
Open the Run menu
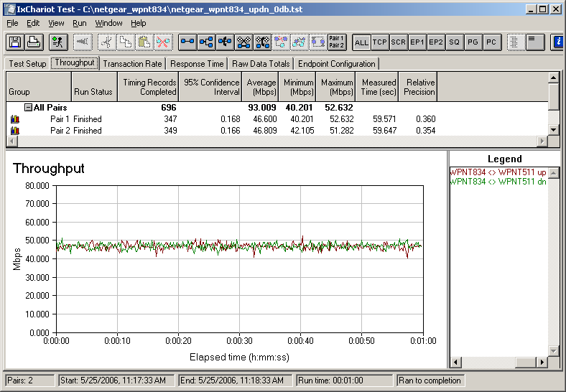(x=80, y=24)
